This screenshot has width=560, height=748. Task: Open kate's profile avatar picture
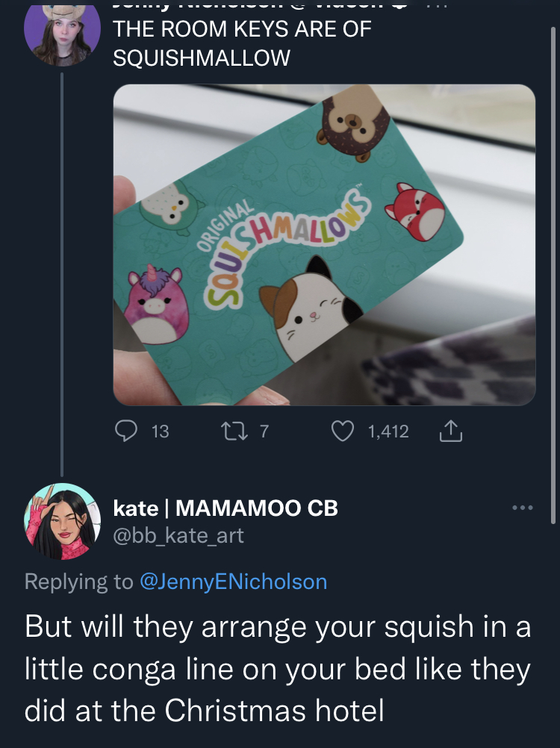[x=62, y=521]
